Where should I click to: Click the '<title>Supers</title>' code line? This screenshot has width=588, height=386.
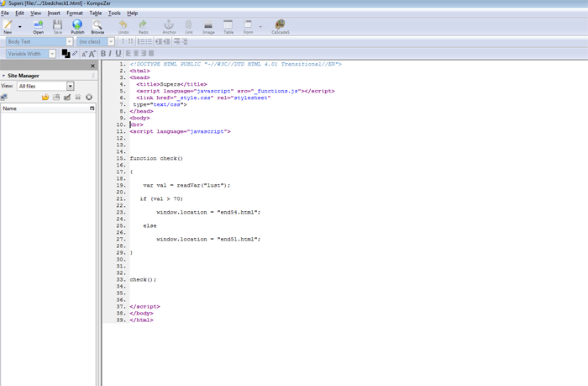click(x=171, y=84)
